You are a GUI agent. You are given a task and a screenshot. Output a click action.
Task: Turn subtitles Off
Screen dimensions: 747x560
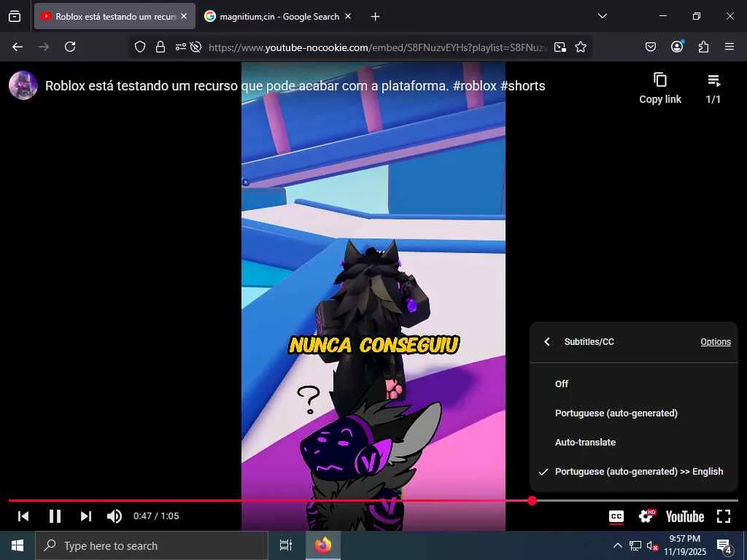tap(634, 384)
